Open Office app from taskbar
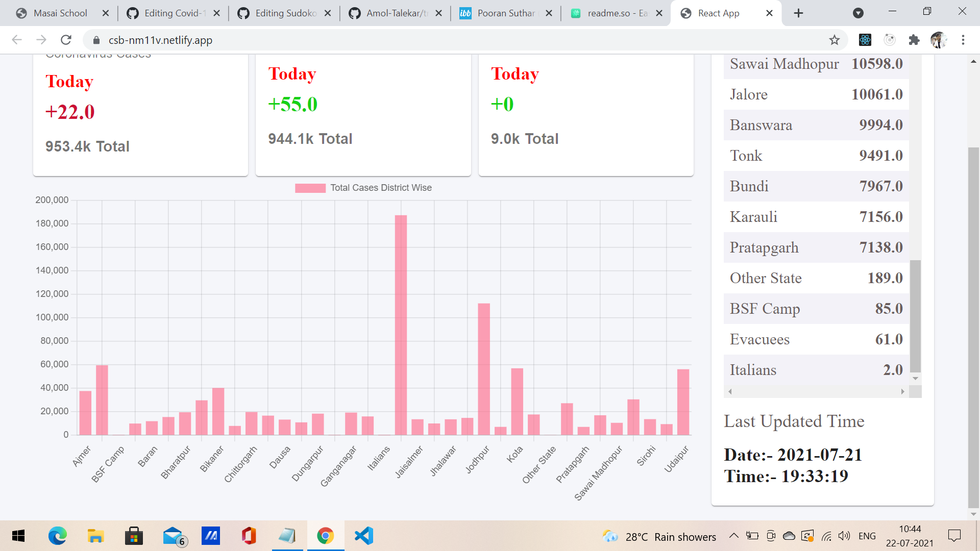Image resolution: width=980 pixels, height=551 pixels. click(x=249, y=536)
